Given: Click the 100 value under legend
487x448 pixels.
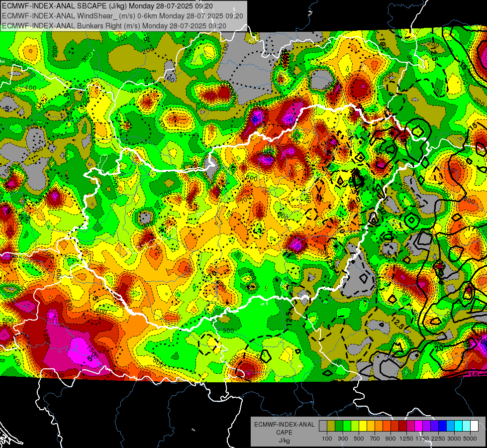Looking at the screenshot, I should click(327, 439).
